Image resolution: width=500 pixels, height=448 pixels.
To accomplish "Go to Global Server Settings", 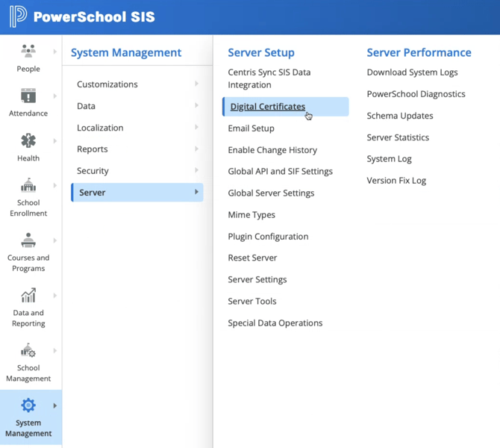I will coord(271,193).
